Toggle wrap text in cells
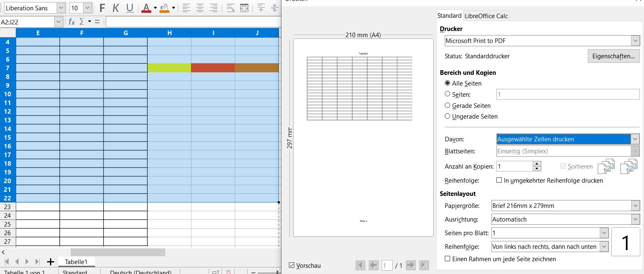The width and height of the screenshot is (644, 274). pos(231,8)
